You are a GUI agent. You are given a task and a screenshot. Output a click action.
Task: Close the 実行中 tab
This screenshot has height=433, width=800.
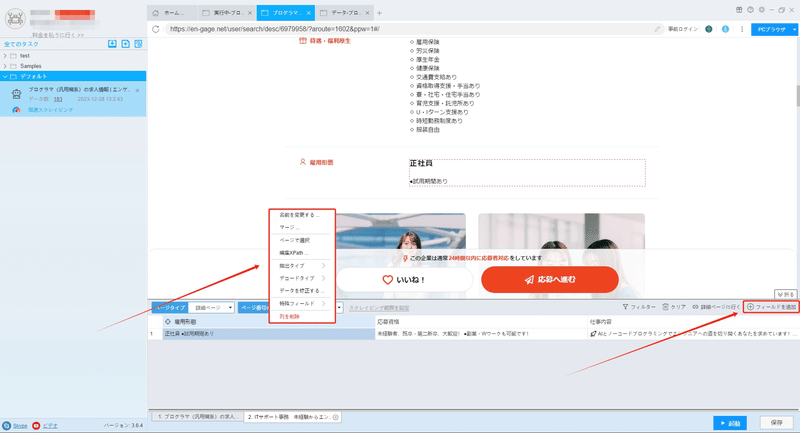[250, 13]
